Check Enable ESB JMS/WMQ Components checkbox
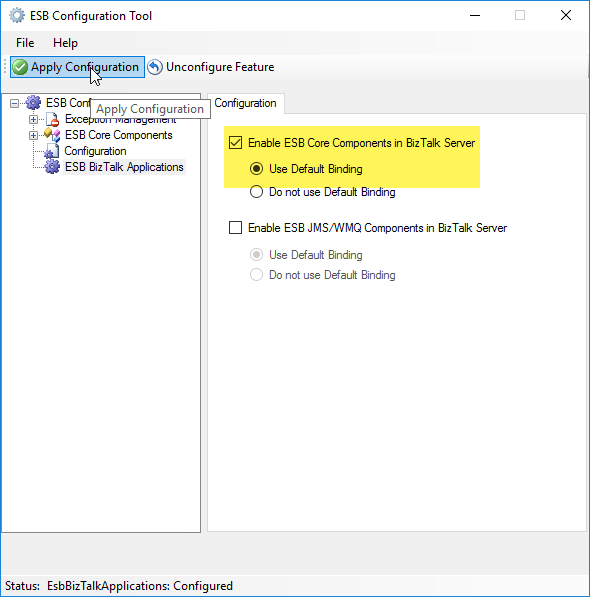Viewport: 590px width, 597px height. [x=235, y=228]
